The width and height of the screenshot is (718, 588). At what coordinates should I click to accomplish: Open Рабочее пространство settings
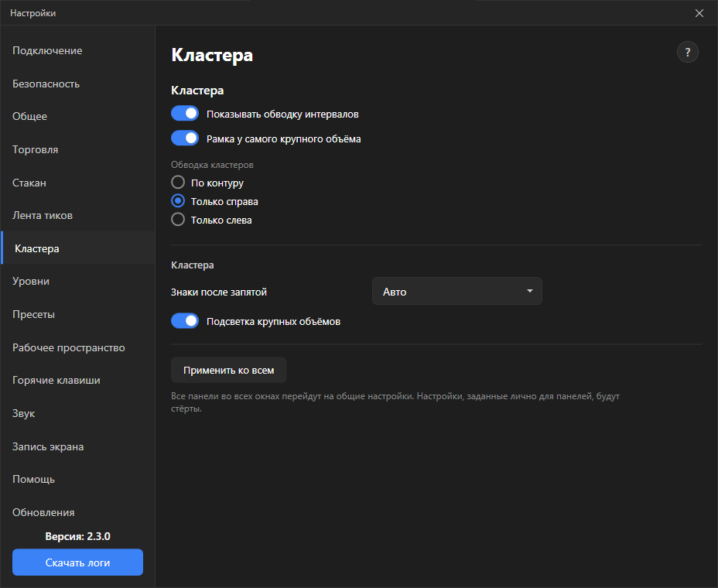tap(78, 347)
